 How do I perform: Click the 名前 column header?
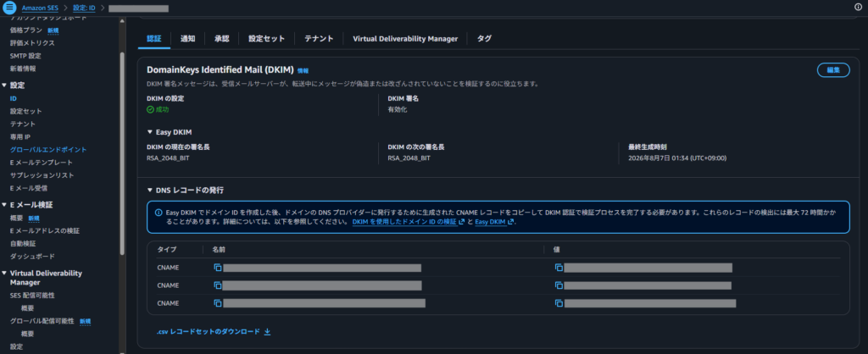click(x=219, y=250)
